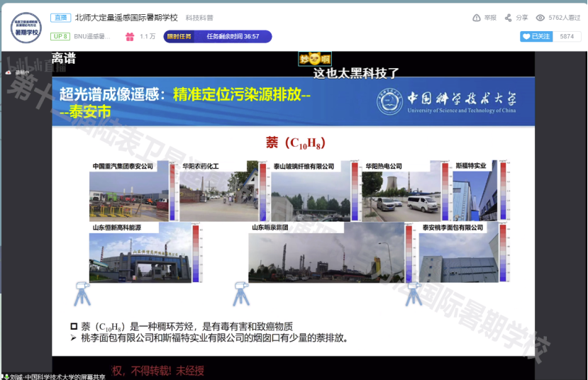
Task: Open the 科技科普 category link
Action: click(x=199, y=18)
